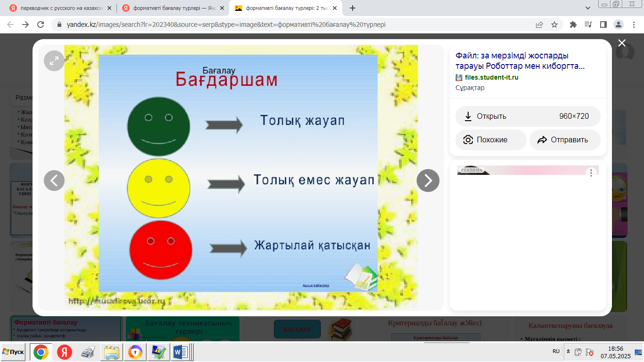Go back to the previous page
Viewport: 644px width, 362px height.
pos(11,25)
